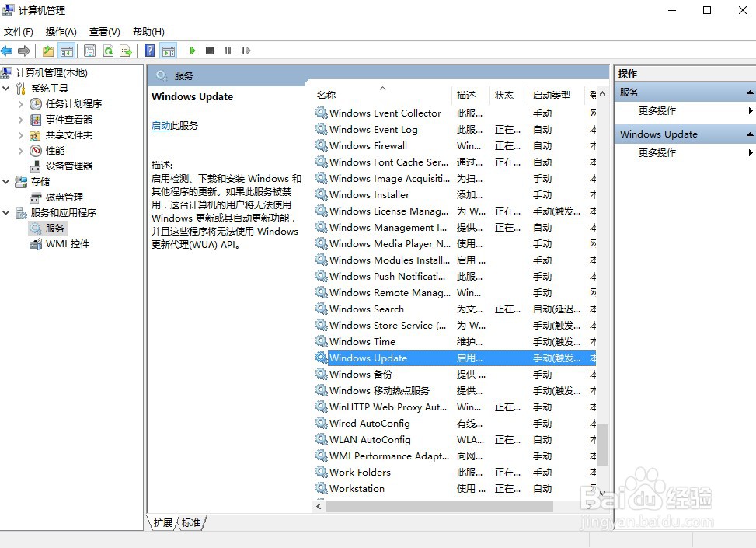
Task: Collapse the Windows Update actions section
Action: [x=750, y=134]
